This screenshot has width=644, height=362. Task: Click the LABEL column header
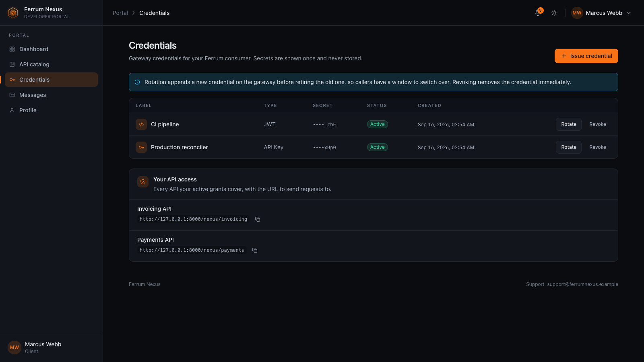coord(144,105)
